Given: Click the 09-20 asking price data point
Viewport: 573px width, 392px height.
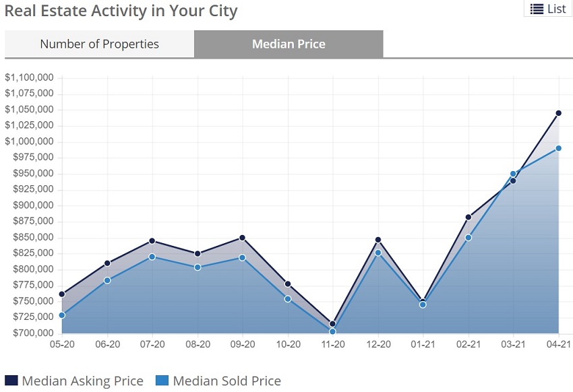Looking at the screenshot, I should click(x=243, y=238).
